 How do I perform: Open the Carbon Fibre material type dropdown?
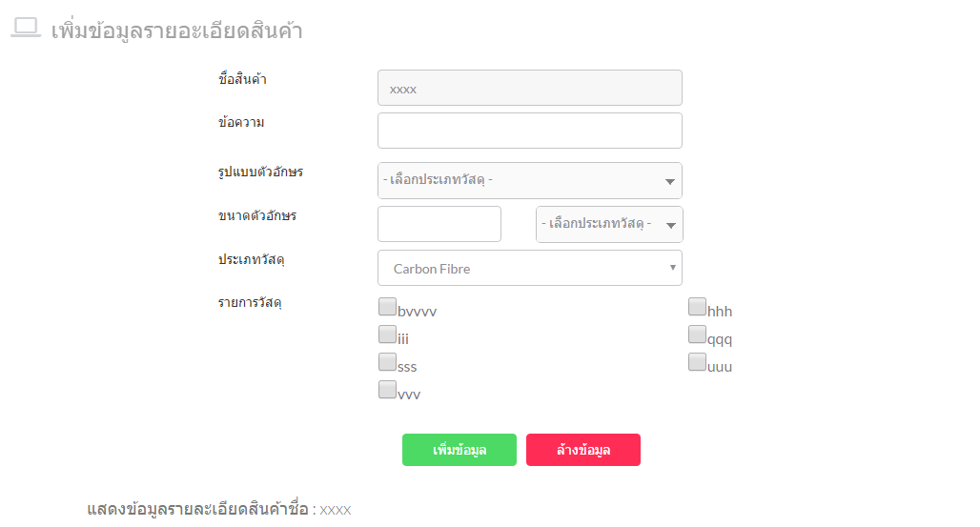530,268
